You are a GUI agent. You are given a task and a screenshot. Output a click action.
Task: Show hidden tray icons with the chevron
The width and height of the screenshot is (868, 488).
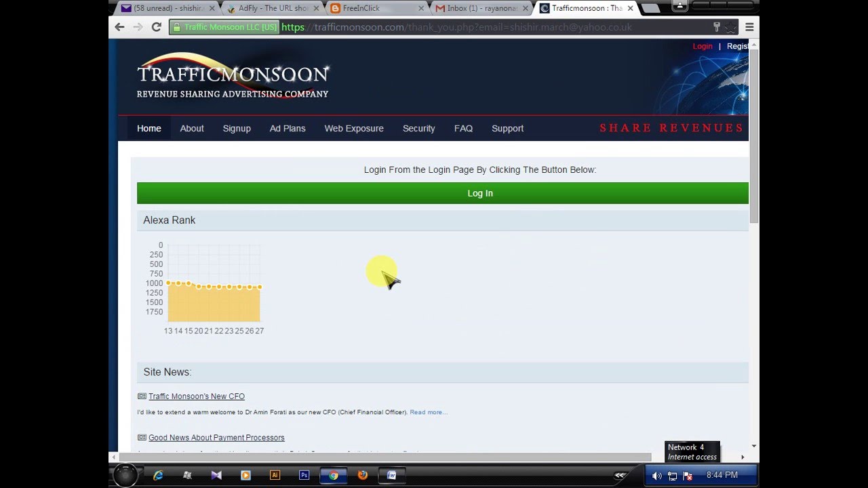click(619, 476)
